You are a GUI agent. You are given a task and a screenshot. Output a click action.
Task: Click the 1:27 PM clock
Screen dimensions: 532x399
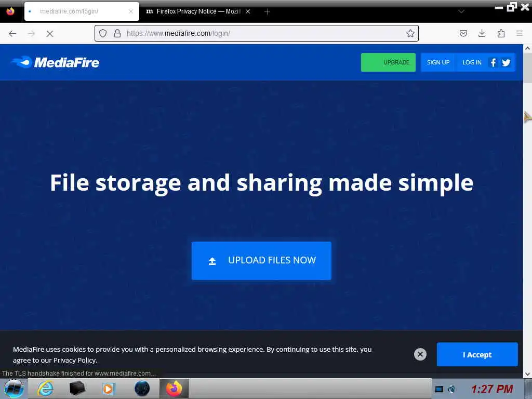coord(492,389)
